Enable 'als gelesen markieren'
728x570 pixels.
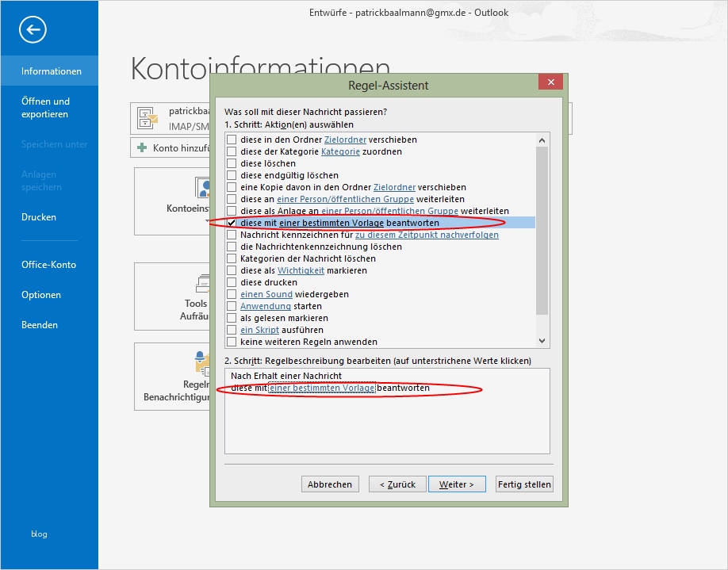click(230, 318)
